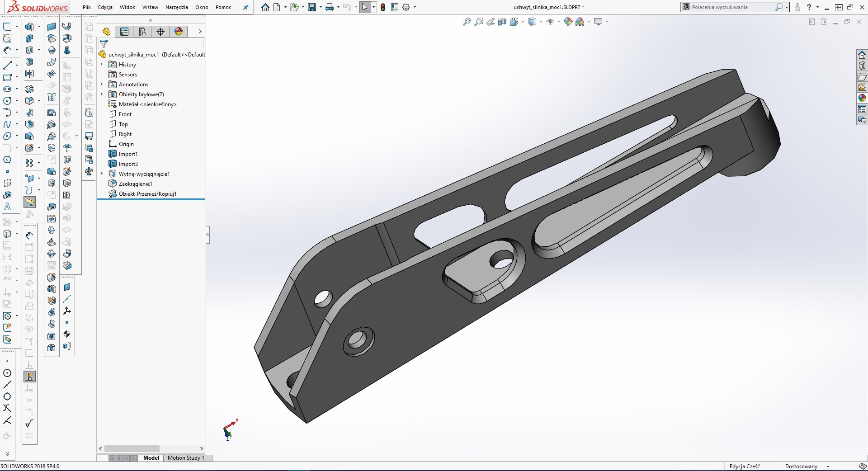Open Hide/Show Items dropdown
Viewport: 868px width, 471px height.
tap(559, 22)
